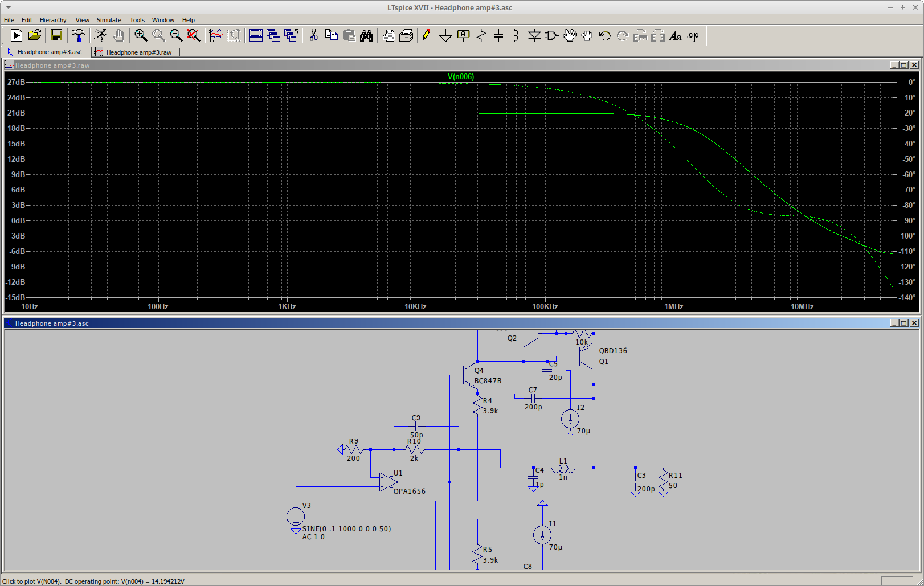Select the Zoom Out magnifier with minus

pyautogui.click(x=176, y=35)
